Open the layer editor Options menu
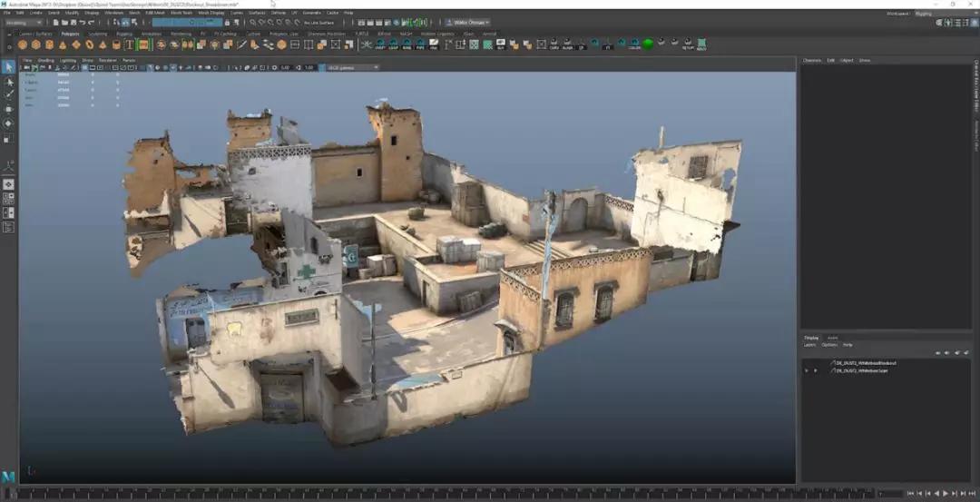980x502 pixels. click(x=829, y=345)
